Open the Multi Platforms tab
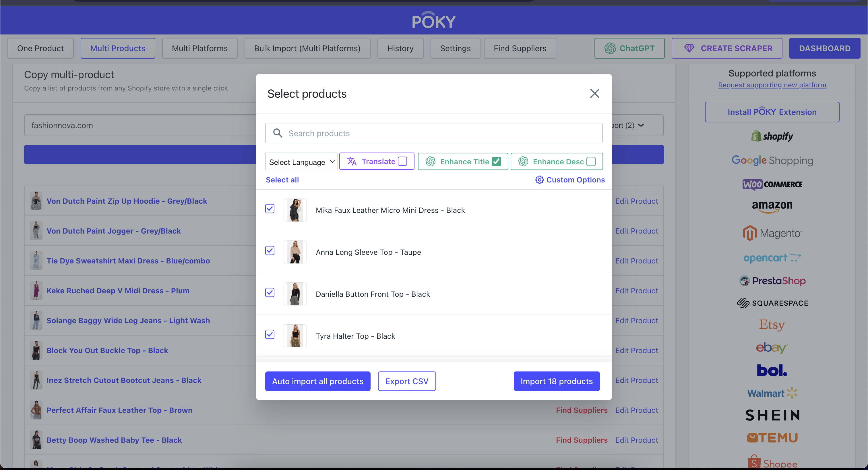Image resolution: width=868 pixels, height=470 pixels. pyautogui.click(x=199, y=48)
